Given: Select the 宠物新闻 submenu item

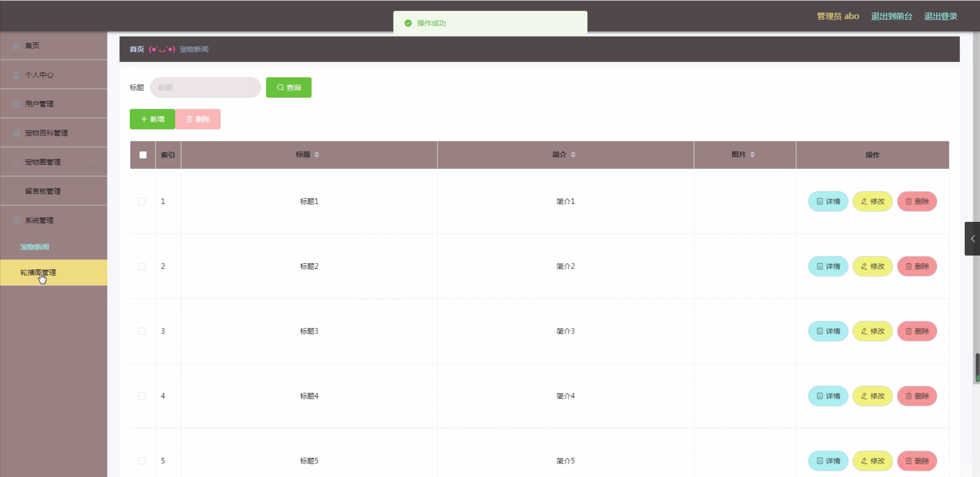Looking at the screenshot, I should pos(34,247).
